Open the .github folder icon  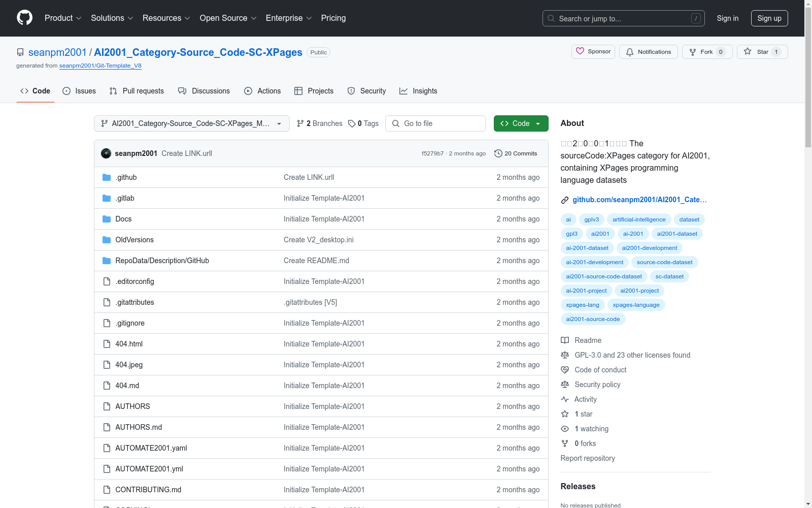[107, 177]
